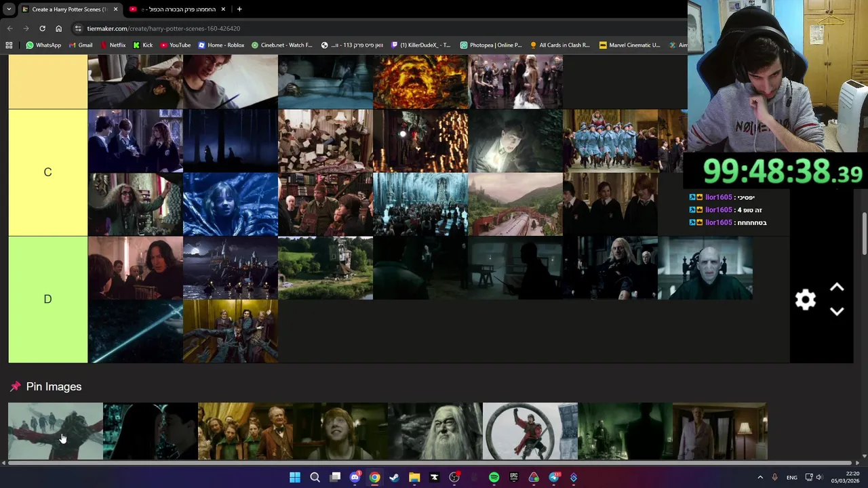Close the Create a Harry Potter Scenes tab
Image resolution: width=868 pixels, height=488 pixels.
[115, 9]
